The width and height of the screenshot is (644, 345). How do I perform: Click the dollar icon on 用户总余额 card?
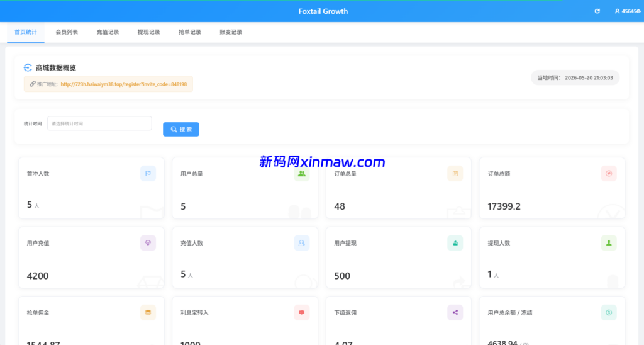[x=609, y=312]
